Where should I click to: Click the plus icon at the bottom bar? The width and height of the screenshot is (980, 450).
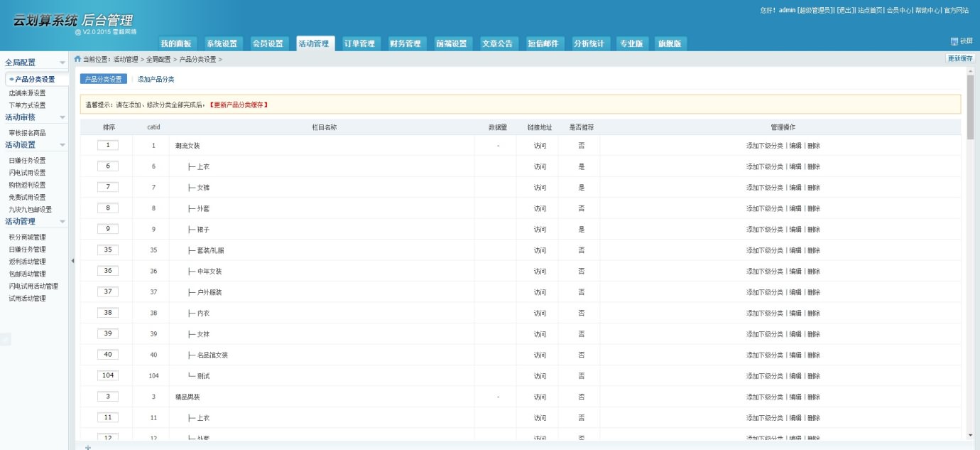pos(88,447)
